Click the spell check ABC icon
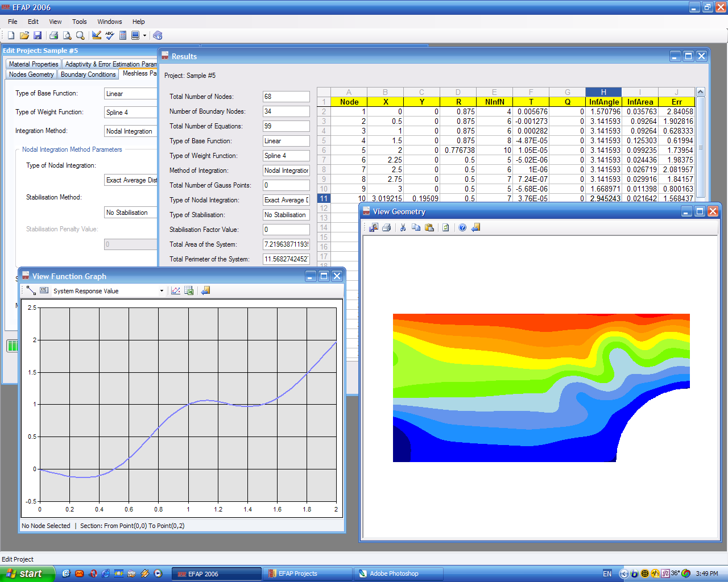The height and width of the screenshot is (582, 728). (x=110, y=35)
